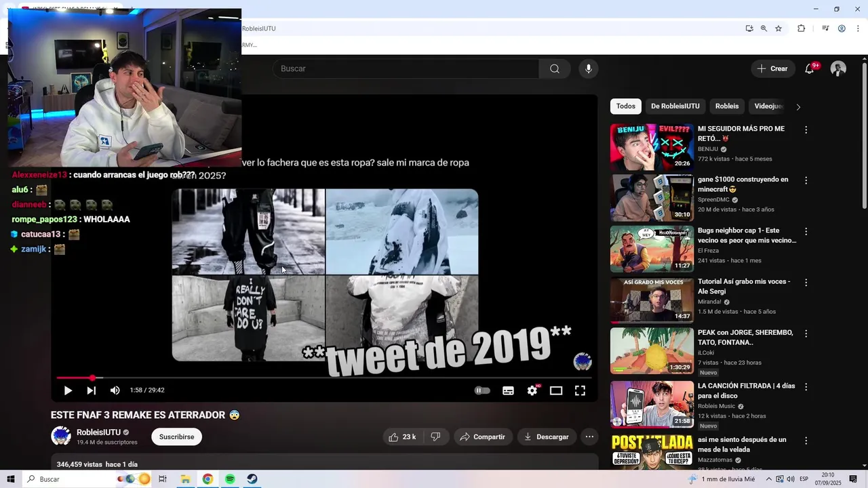Viewport: 868px width, 488px height.
Task: Open the Bugs neighbor cap 1 thumbnail
Action: pyautogui.click(x=652, y=249)
